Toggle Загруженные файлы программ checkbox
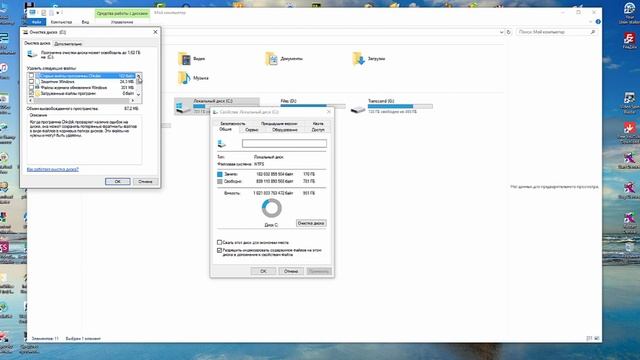The height and width of the screenshot is (360, 640). [x=31, y=93]
